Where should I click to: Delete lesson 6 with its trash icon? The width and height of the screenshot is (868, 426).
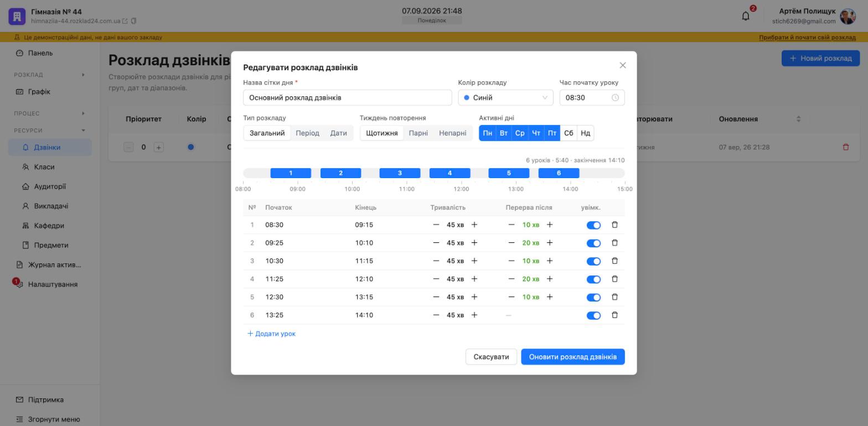(614, 315)
